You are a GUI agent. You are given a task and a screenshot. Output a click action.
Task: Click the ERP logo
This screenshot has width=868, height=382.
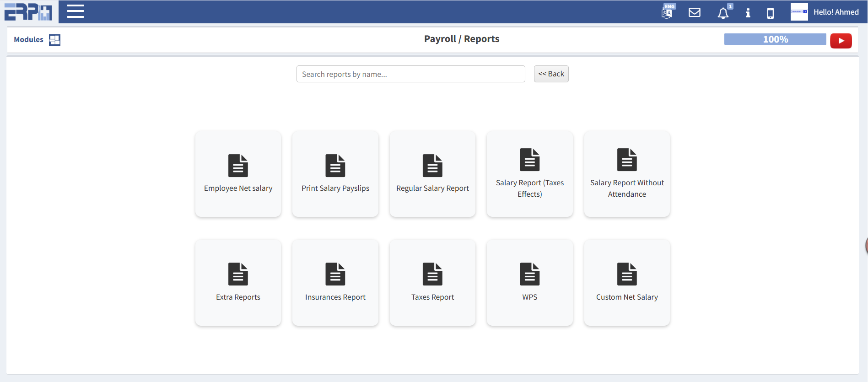28,12
